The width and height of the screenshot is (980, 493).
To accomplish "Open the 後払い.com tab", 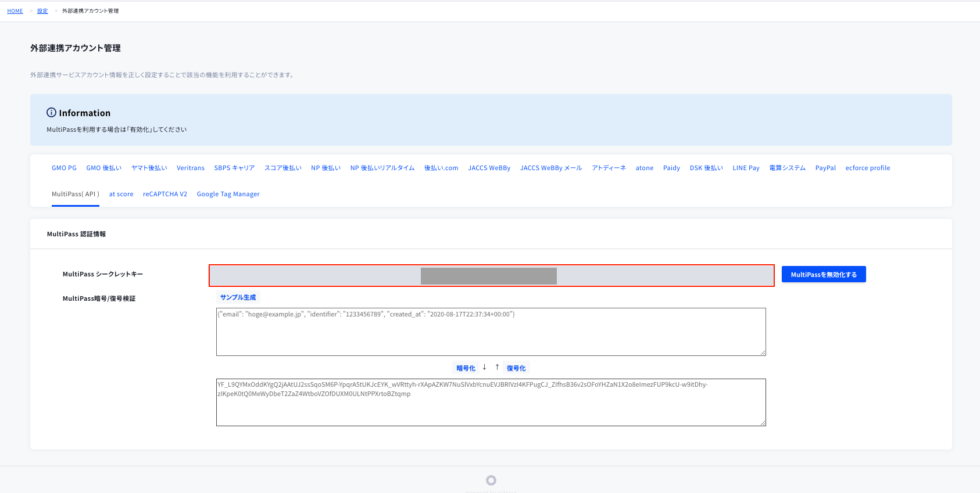I will pyautogui.click(x=441, y=168).
